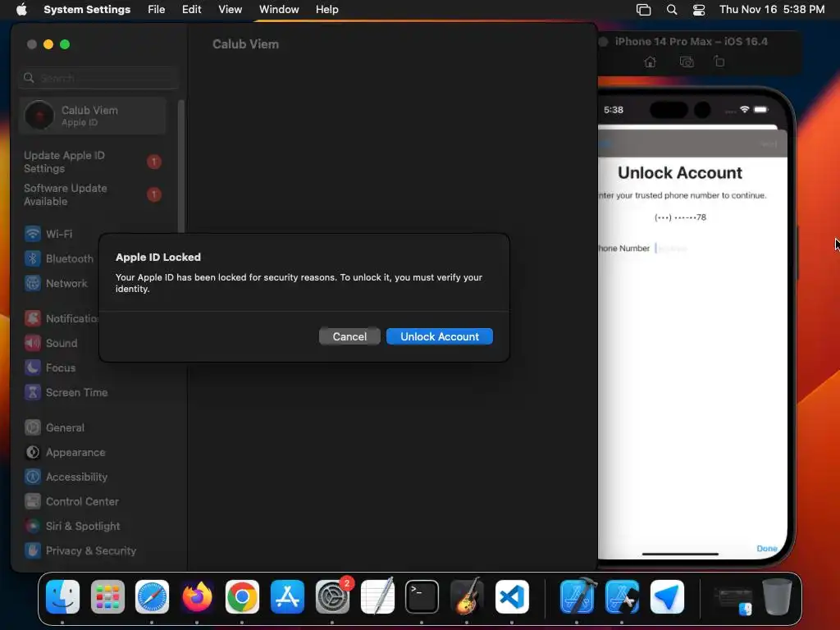Click System Settings Dock icon
The width and height of the screenshot is (840, 630).
[x=333, y=597]
